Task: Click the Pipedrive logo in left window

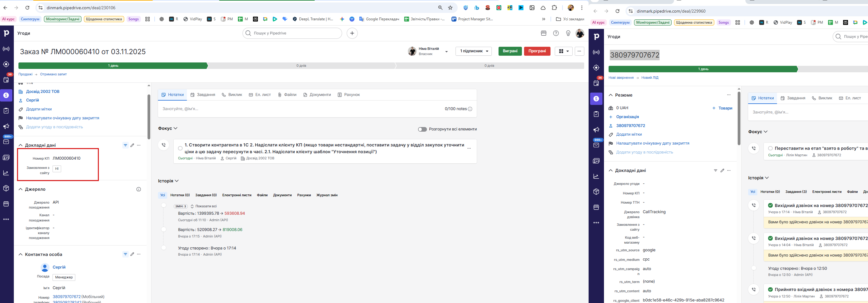Action: coord(6,33)
